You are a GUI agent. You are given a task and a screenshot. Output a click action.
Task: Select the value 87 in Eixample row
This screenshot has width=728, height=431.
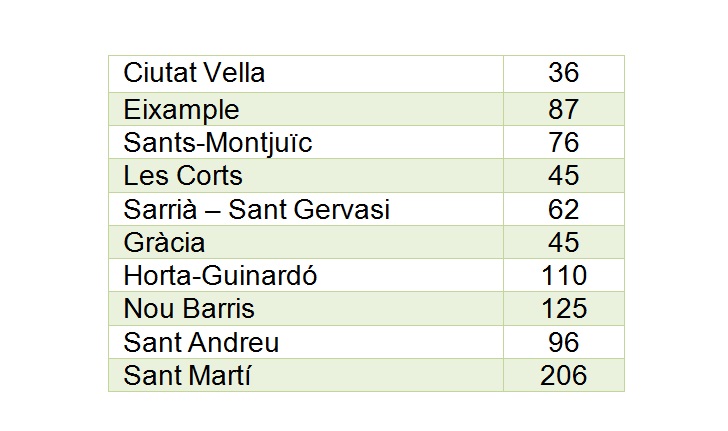[x=564, y=108]
